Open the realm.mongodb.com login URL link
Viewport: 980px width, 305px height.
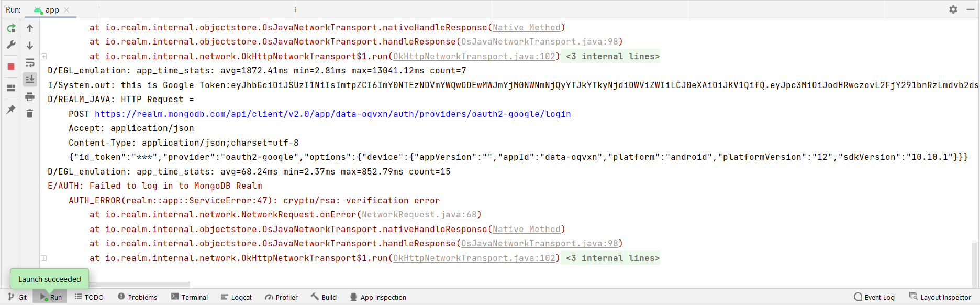click(332, 114)
